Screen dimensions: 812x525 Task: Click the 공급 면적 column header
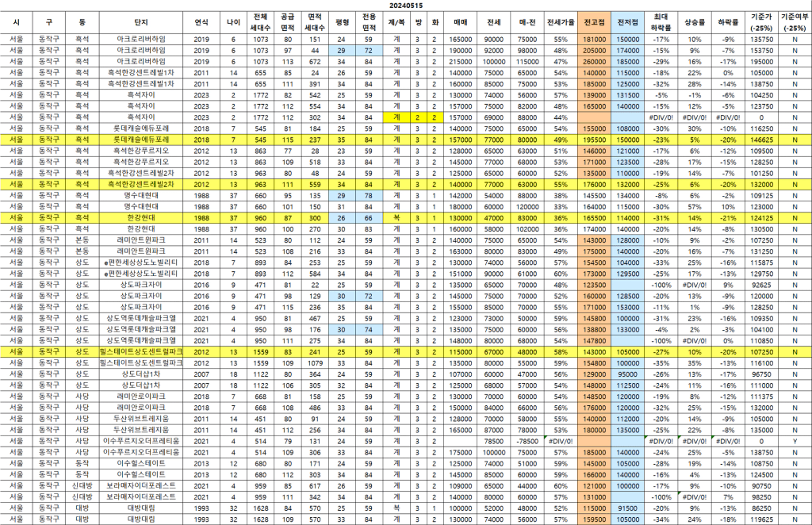click(287, 22)
